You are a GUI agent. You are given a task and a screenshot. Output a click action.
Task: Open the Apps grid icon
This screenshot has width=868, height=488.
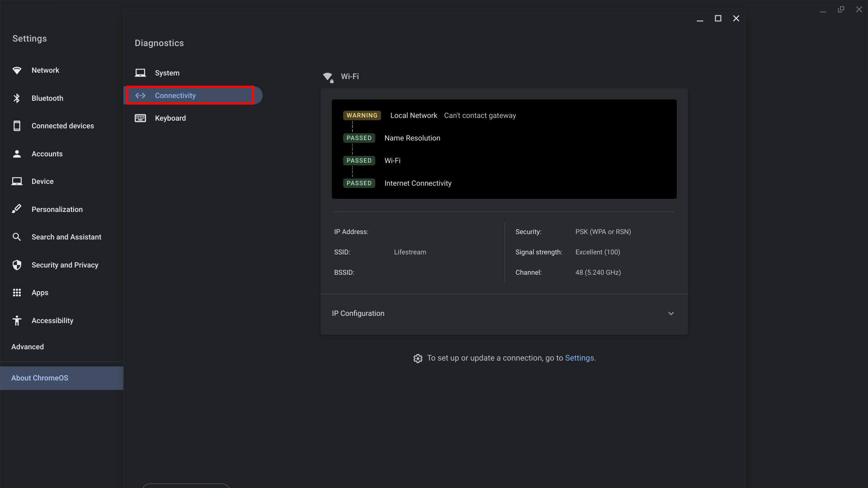[17, 293]
